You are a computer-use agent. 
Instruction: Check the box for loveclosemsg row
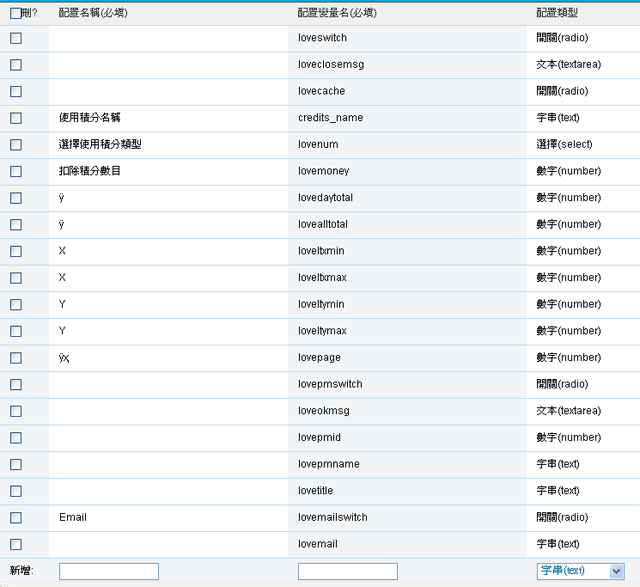(x=16, y=65)
